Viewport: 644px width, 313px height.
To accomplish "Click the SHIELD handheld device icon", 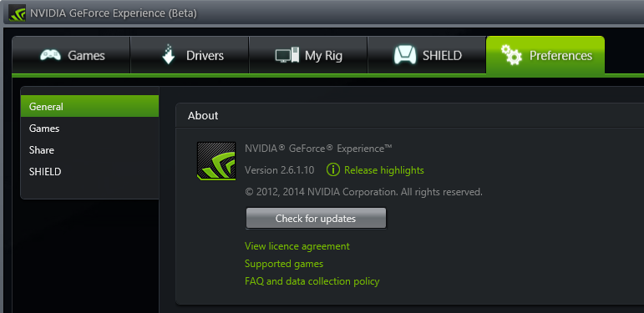I will click(405, 55).
